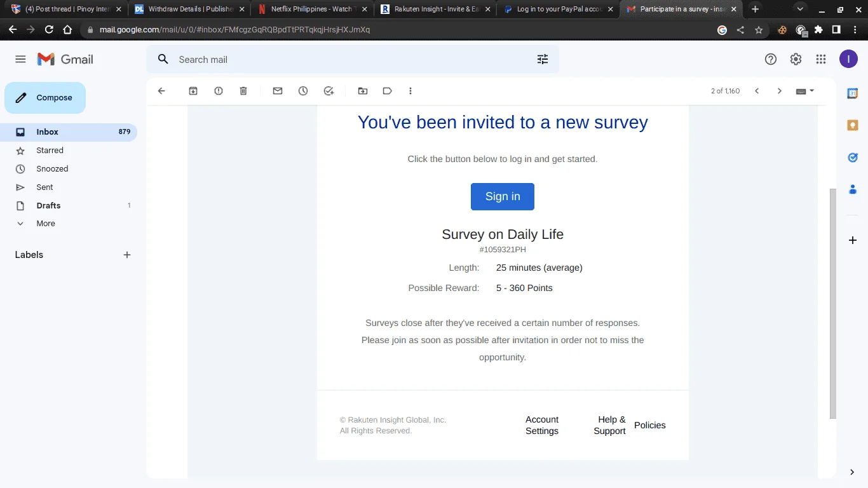
Task: Go to the newer email
Action: 757,91
